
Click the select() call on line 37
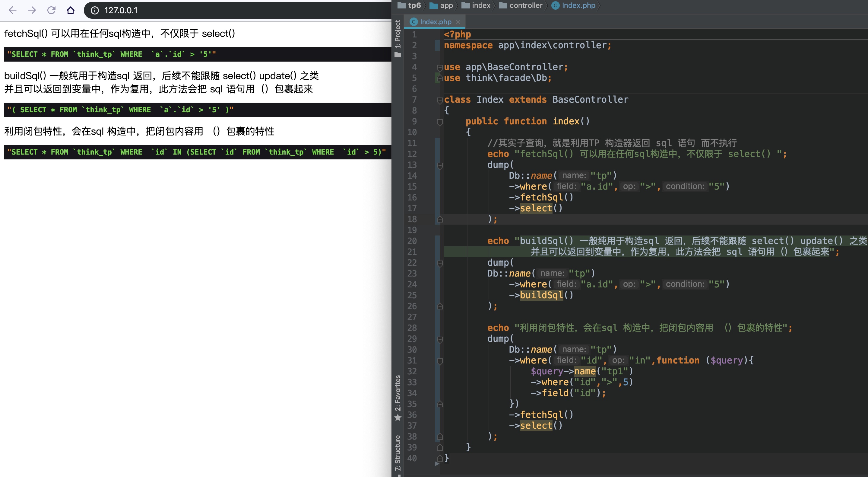point(541,426)
